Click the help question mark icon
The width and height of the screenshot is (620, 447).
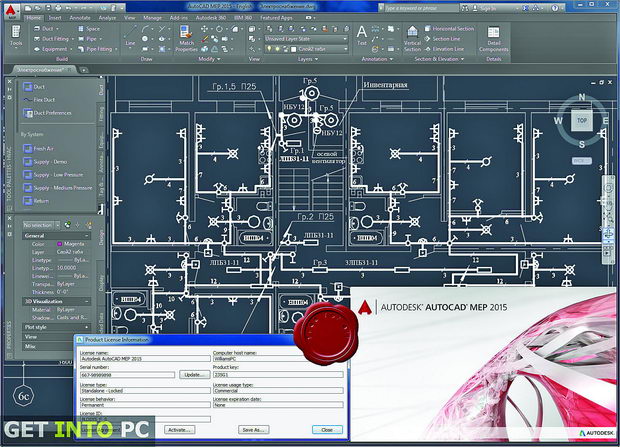tap(555, 8)
